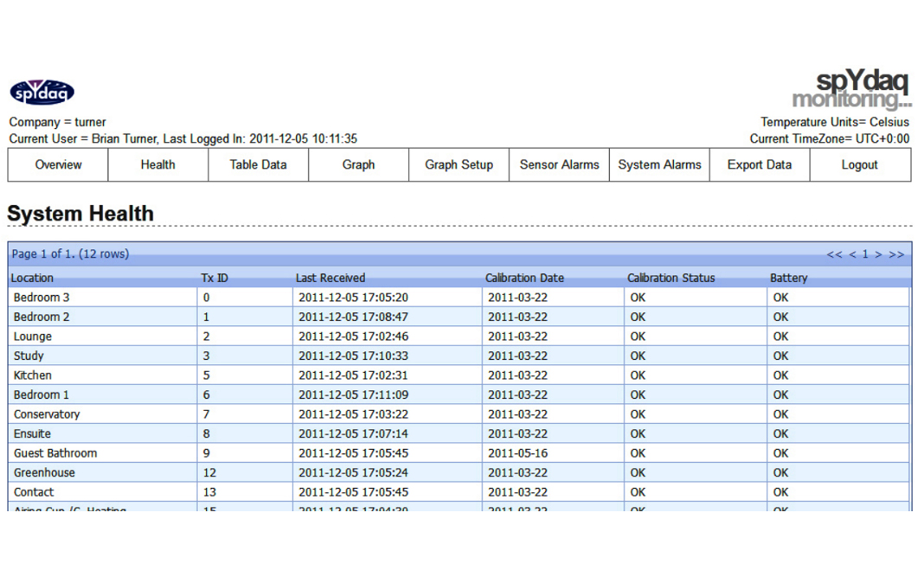The image size is (924, 577).
Task: Jump to first page with << pager
Action: [834, 254]
